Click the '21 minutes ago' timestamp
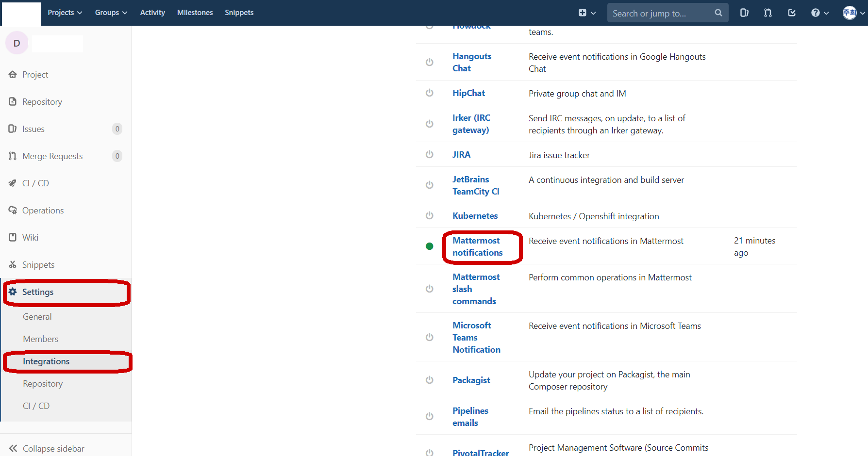The image size is (868, 456). tap(754, 246)
